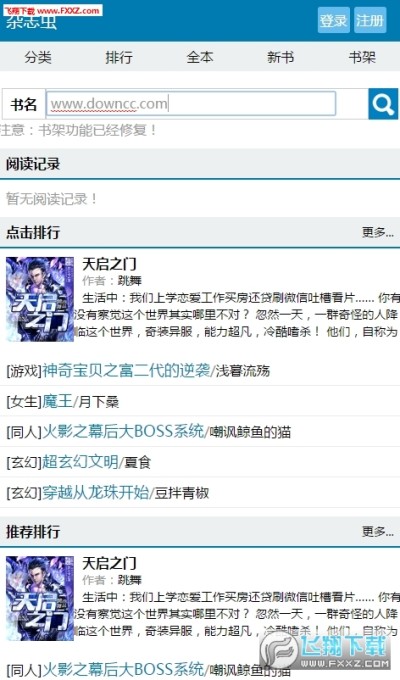Open the 书架 bookshelf tab
Screen dimensions: 400x680
click(x=362, y=57)
